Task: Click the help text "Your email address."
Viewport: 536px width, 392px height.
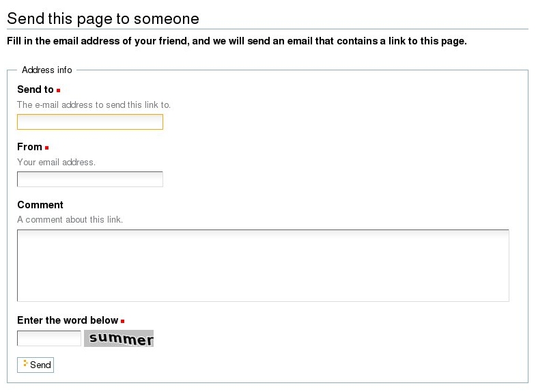Action: [x=56, y=163]
